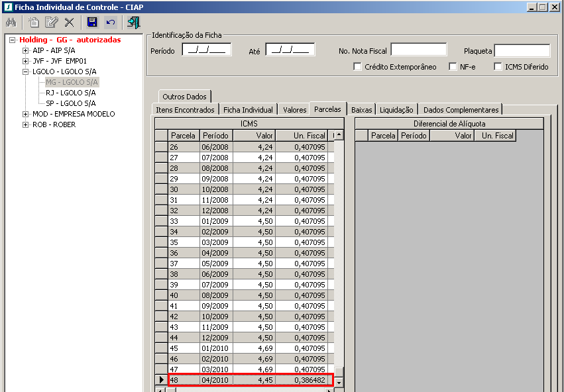The width and height of the screenshot is (564, 392).
Task: Click the title bar application icon
Action: pos(7,7)
